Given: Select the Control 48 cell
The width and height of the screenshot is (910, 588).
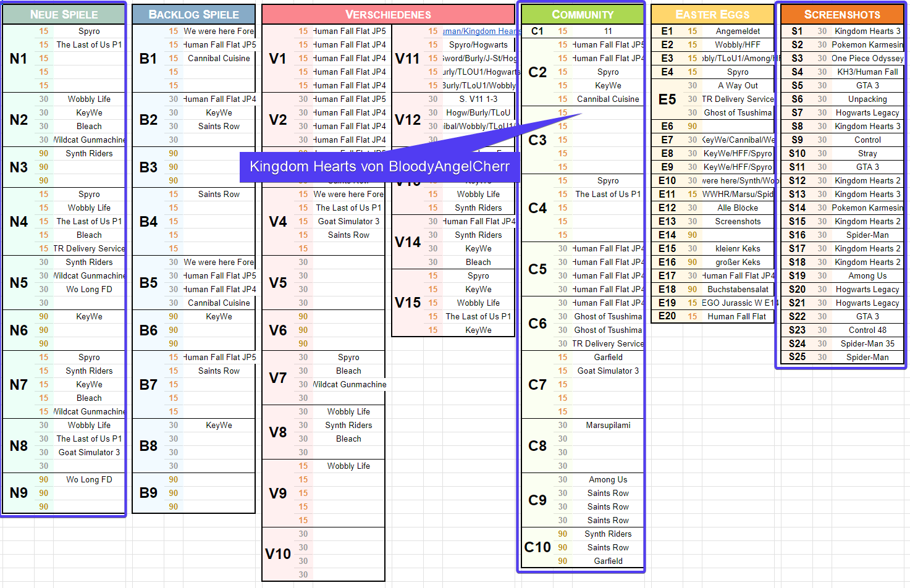Looking at the screenshot, I should pyautogui.click(x=867, y=330).
